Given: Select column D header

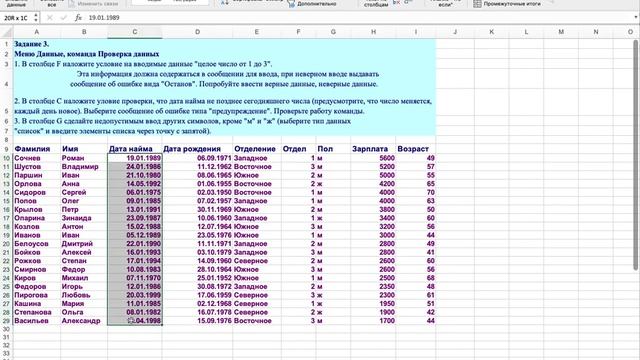Looking at the screenshot, I should click(x=198, y=32).
